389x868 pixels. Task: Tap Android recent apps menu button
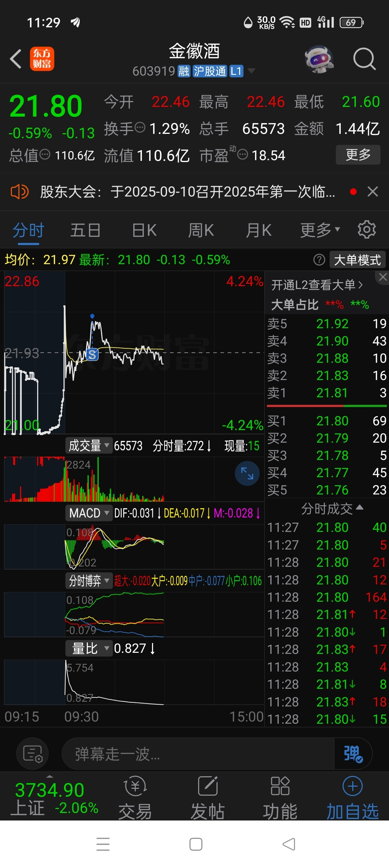tap(103, 844)
